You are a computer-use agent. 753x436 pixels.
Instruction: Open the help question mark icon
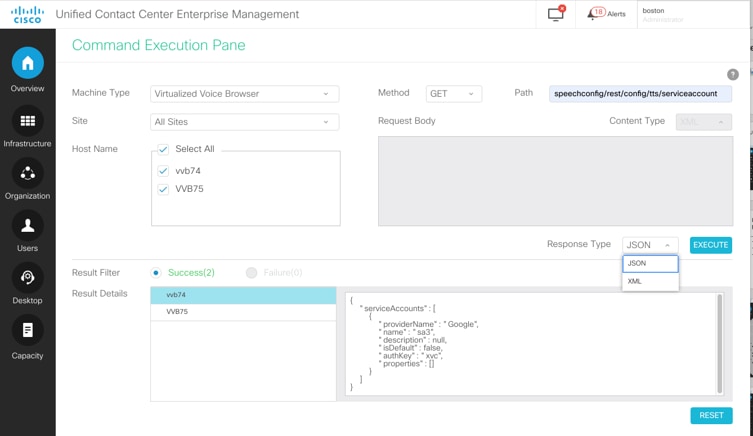click(732, 74)
